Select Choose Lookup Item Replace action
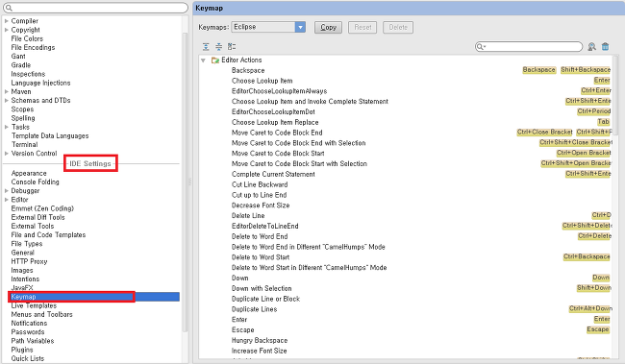 click(x=407, y=122)
